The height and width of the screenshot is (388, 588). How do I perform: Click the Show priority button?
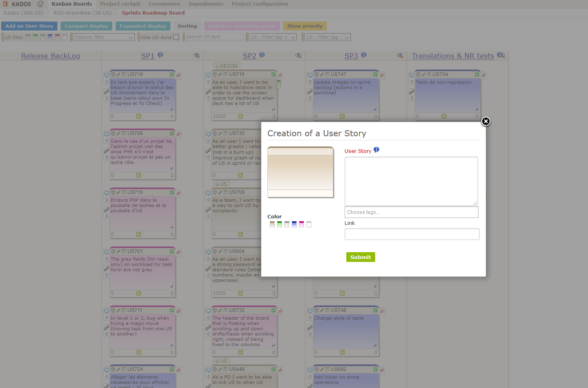[305, 26]
